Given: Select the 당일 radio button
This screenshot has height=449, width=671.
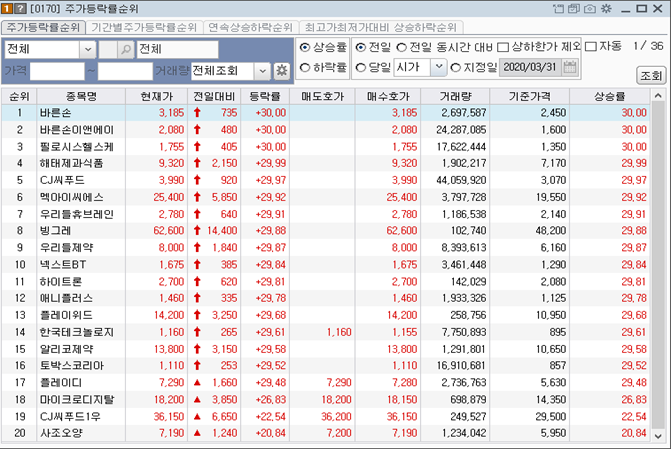Looking at the screenshot, I should coord(361,68).
